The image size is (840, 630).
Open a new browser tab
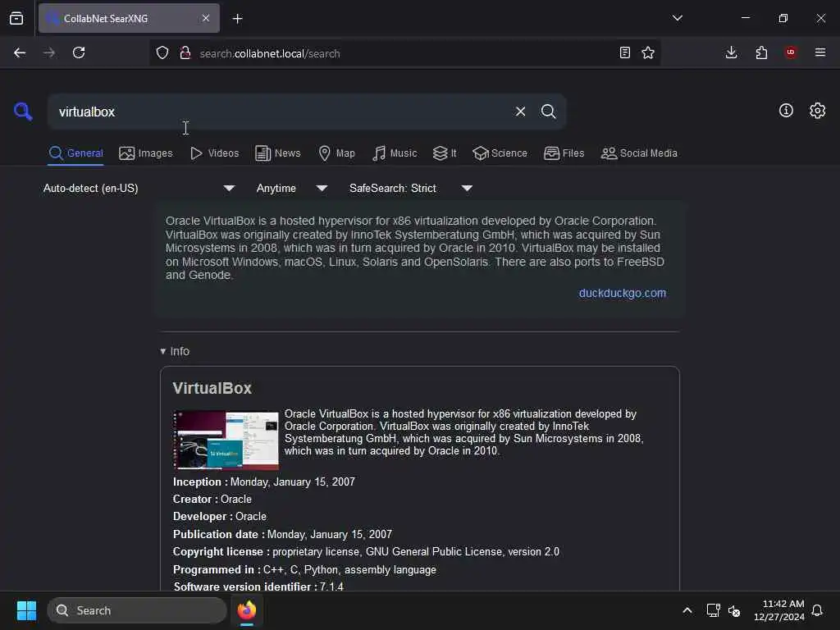(237, 19)
